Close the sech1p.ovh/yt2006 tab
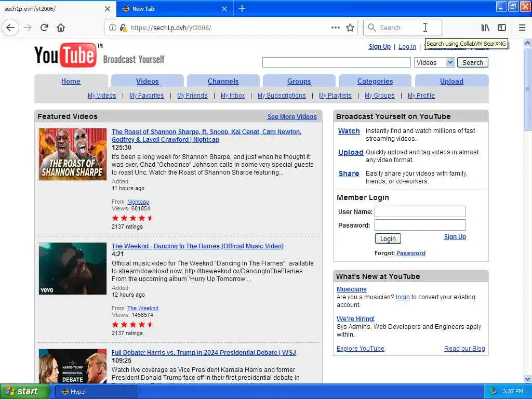 click(x=107, y=9)
